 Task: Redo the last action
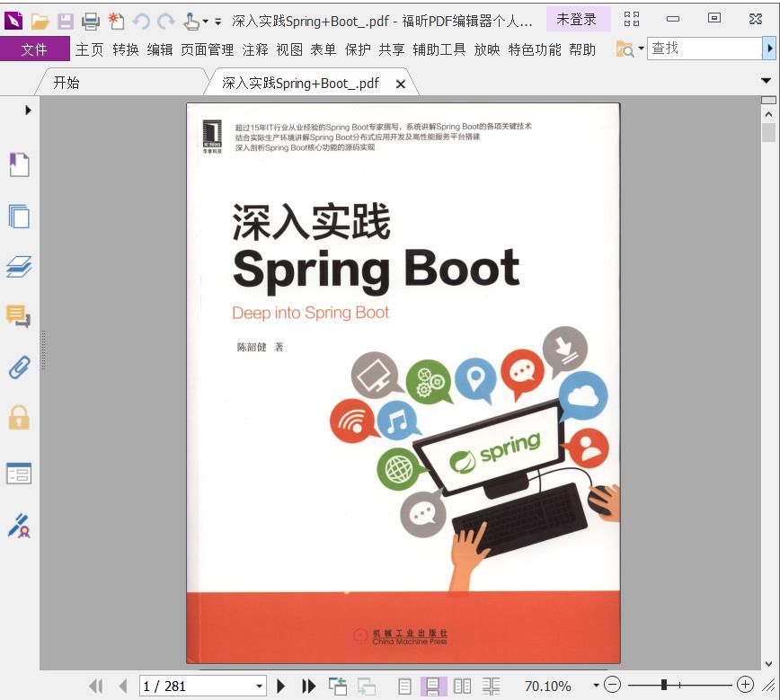[165, 21]
